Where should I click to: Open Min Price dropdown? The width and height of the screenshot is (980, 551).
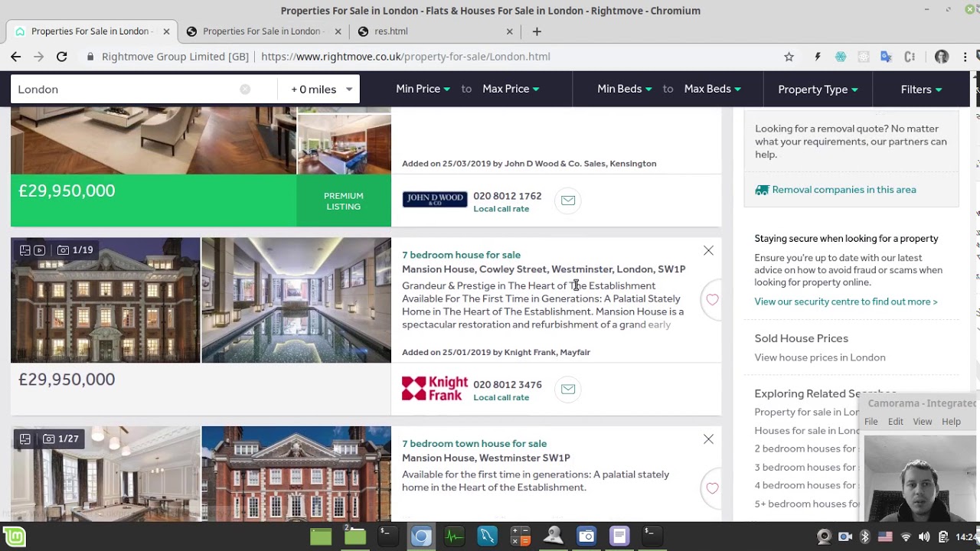(x=423, y=89)
